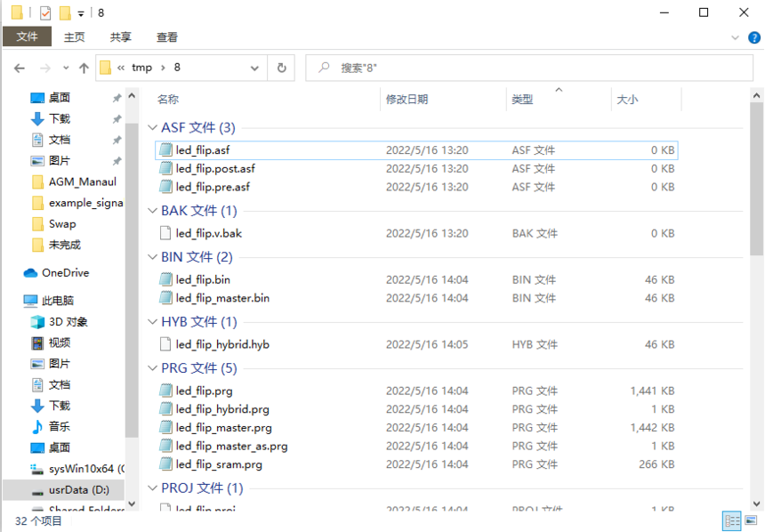The width and height of the screenshot is (765, 532).
Task: Open the Swap folder in sidebar
Action: point(62,223)
